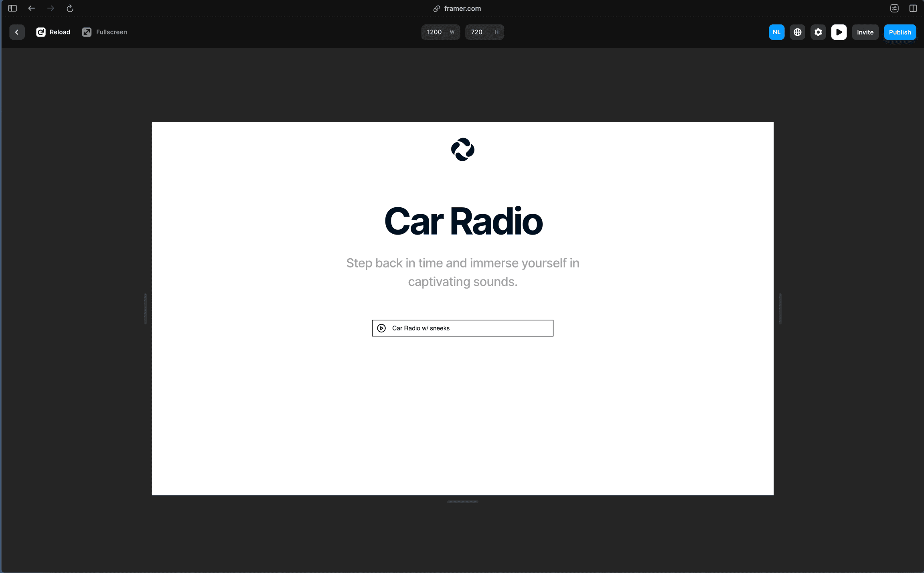The image size is (924, 573).
Task: Play the Car Radio w/ sneeks track
Action: 381,328
